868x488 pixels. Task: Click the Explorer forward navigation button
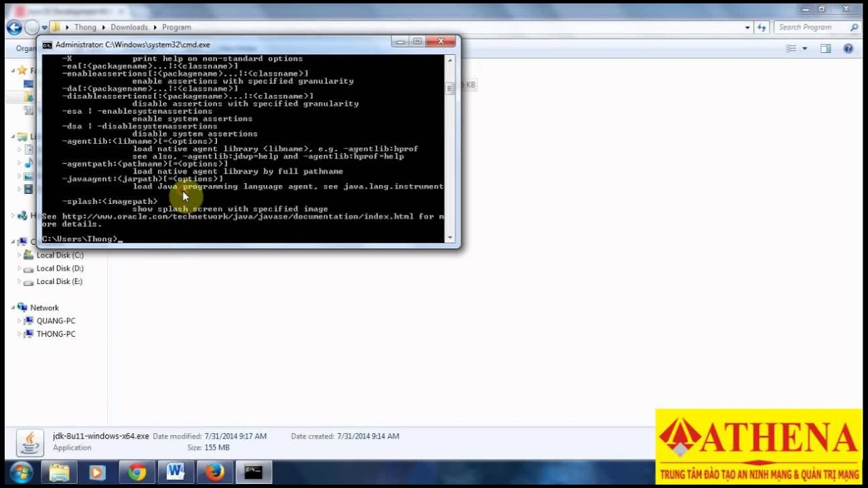(x=32, y=27)
